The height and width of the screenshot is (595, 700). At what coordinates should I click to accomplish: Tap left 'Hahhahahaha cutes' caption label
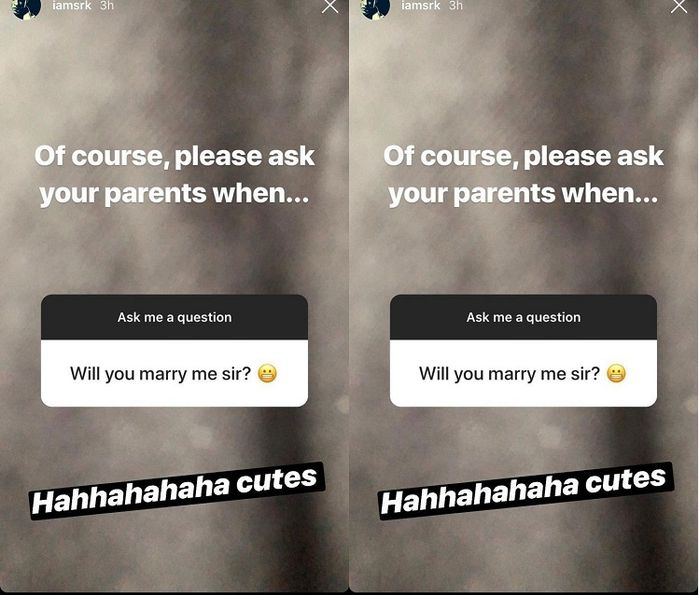[177, 491]
